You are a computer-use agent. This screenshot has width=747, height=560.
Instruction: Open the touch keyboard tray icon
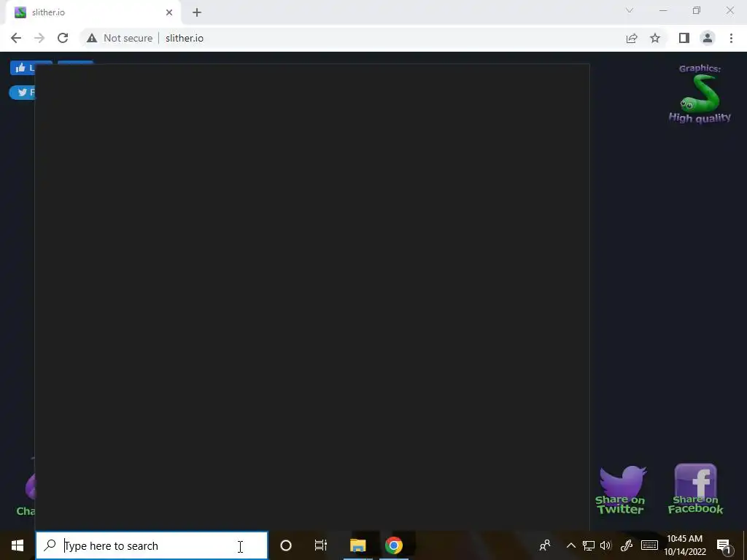click(649, 545)
